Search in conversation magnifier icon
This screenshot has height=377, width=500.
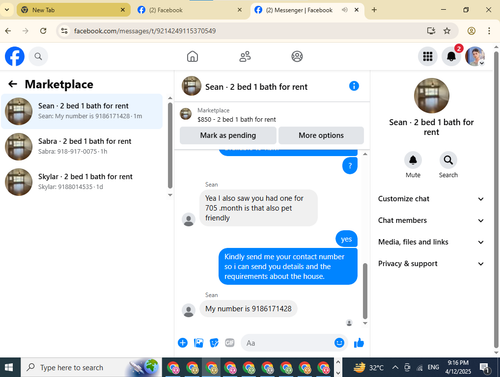[448, 160]
